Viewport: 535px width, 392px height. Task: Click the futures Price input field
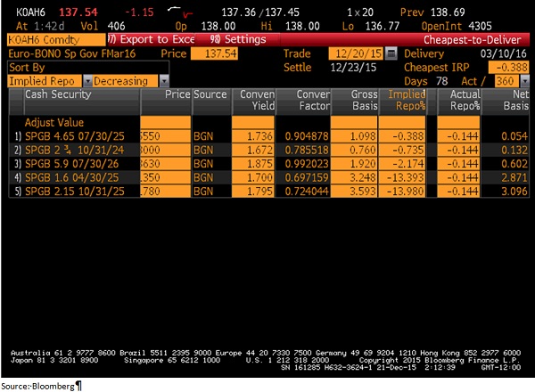(216, 54)
